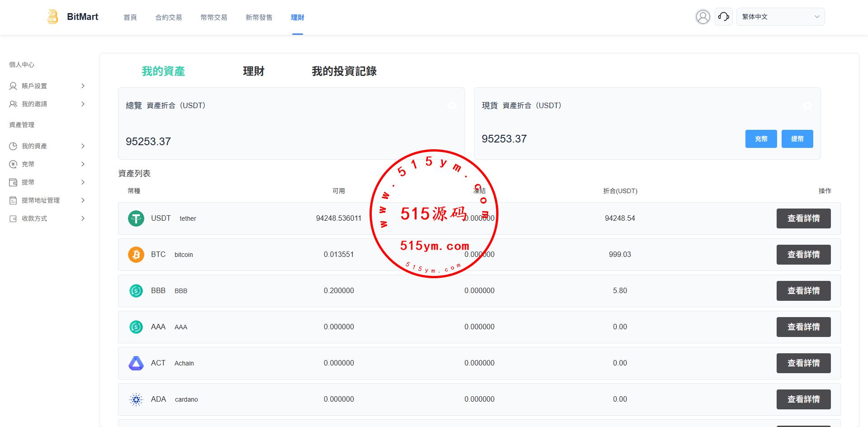Click the ACT Achain coin icon
868x427 pixels.
coord(136,363)
